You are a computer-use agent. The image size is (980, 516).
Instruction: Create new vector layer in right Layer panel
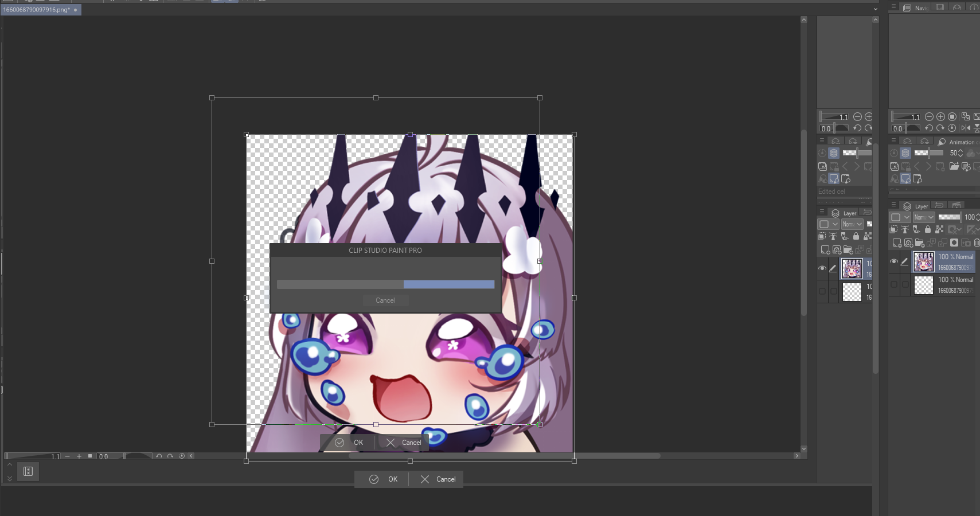[908, 243]
